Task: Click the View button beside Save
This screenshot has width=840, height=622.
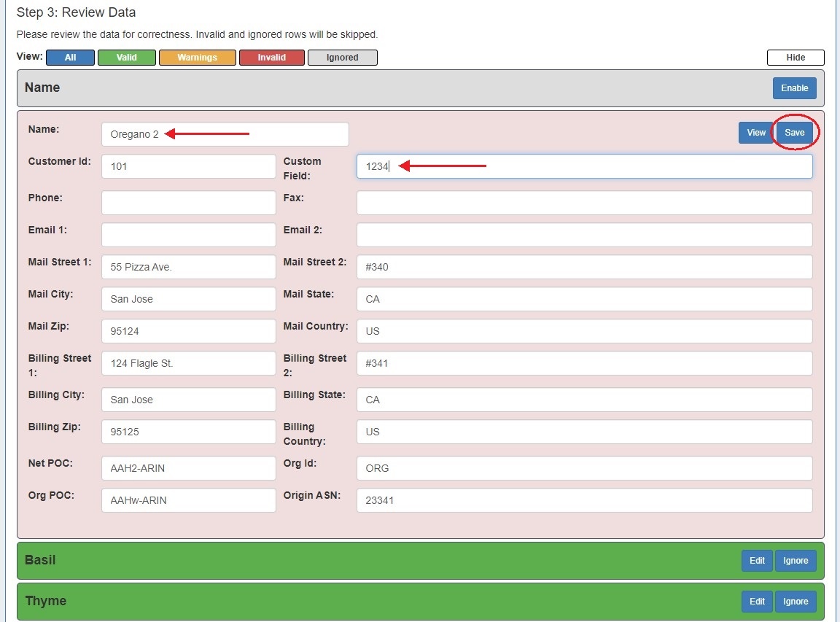Action: point(756,133)
